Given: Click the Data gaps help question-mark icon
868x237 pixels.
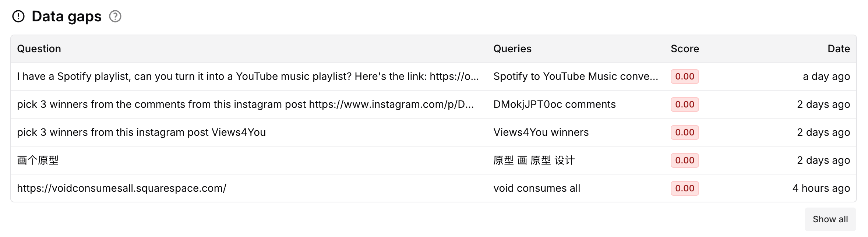Looking at the screenshot, I should point(115,17).
